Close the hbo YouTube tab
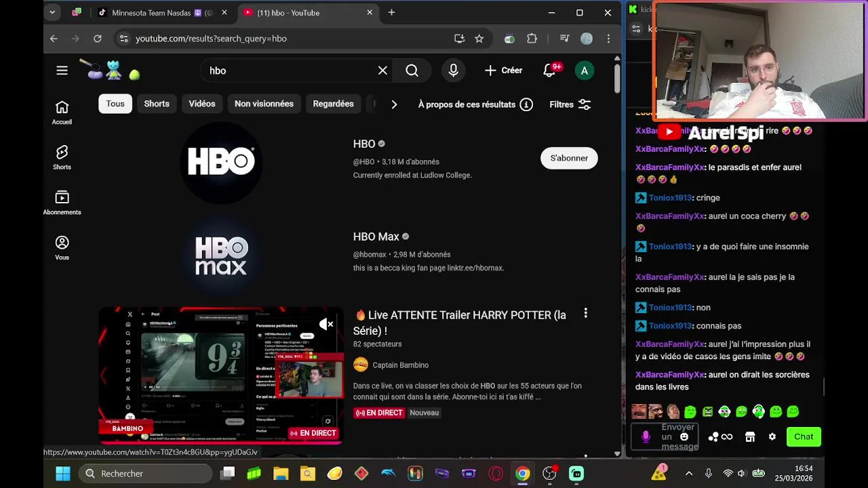The image size is (868, 488). [370, 12]
